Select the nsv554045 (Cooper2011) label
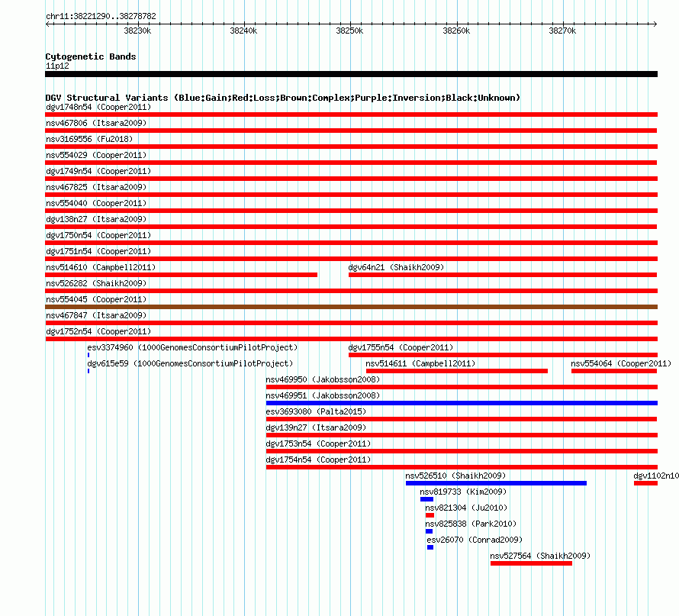Screen dimensions: 679x616 [96, 299]
